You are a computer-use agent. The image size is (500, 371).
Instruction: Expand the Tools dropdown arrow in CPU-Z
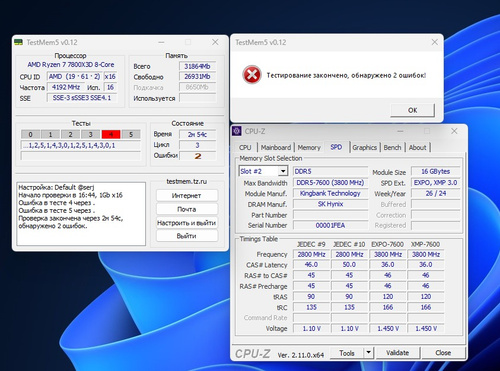point(368,353)
